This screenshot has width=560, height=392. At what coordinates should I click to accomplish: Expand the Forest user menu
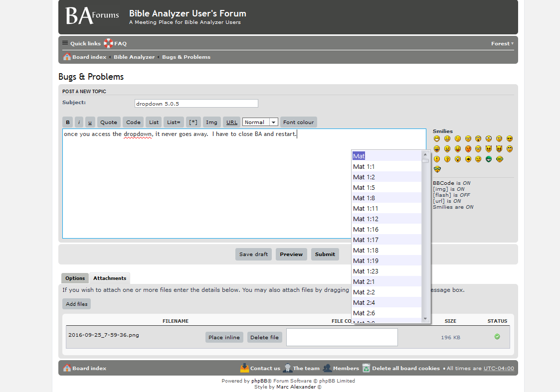pos(502,43)
